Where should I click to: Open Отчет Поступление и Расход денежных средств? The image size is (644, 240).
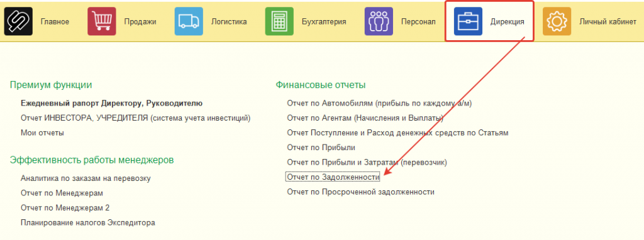point(398,133)
